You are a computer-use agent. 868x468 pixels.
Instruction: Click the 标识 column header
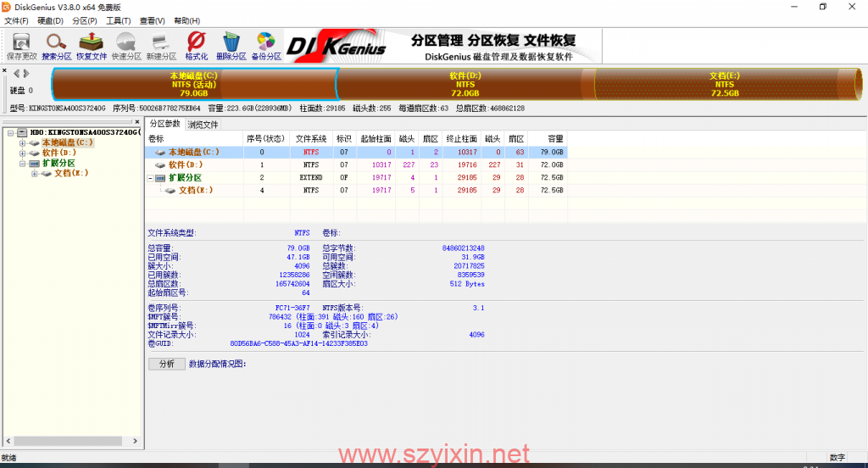[344, 138]
